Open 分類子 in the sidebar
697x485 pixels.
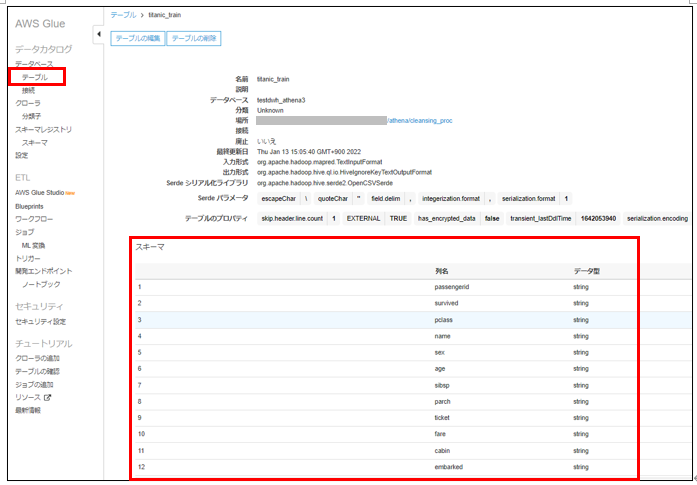[32, 116]
